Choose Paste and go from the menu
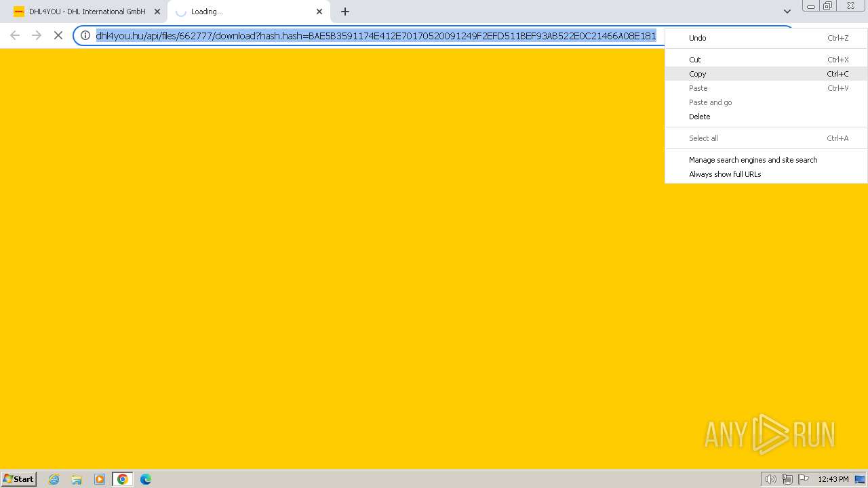 coord(766,102)
